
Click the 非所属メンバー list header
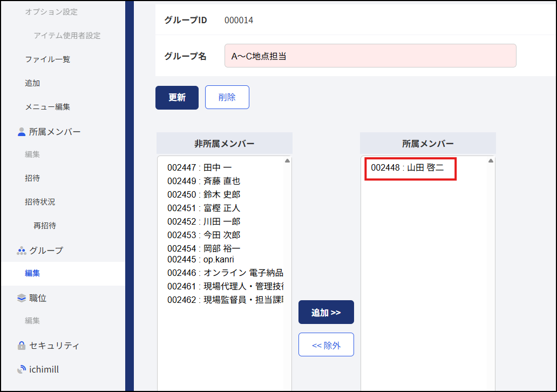coord(225,144)
